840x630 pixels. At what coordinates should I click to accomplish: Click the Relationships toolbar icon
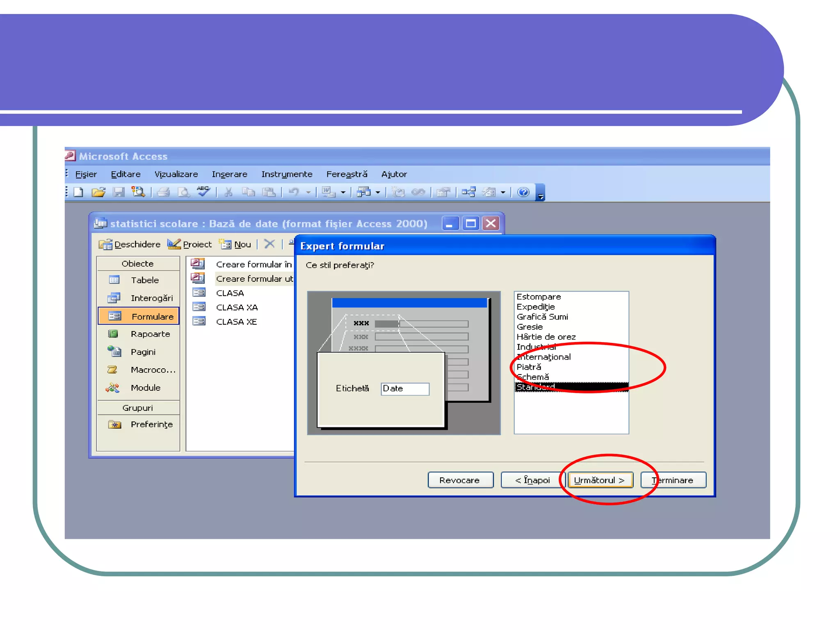tap(468, 192)
